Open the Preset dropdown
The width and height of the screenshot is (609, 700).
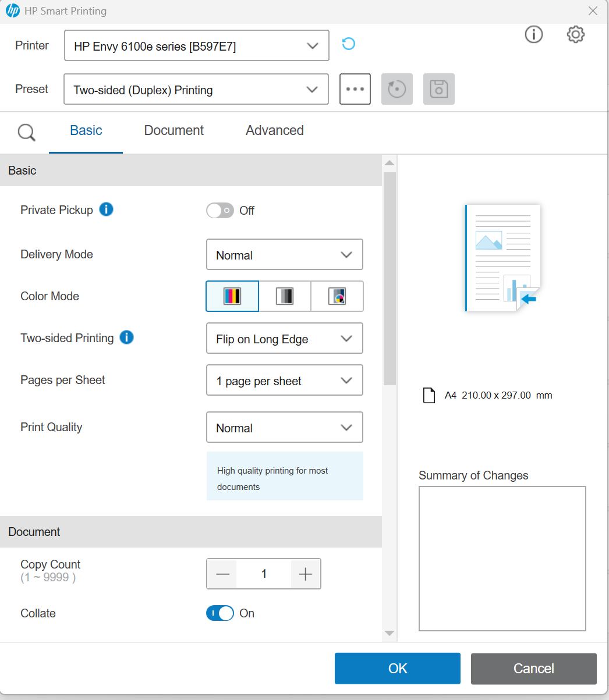[196, 90]
